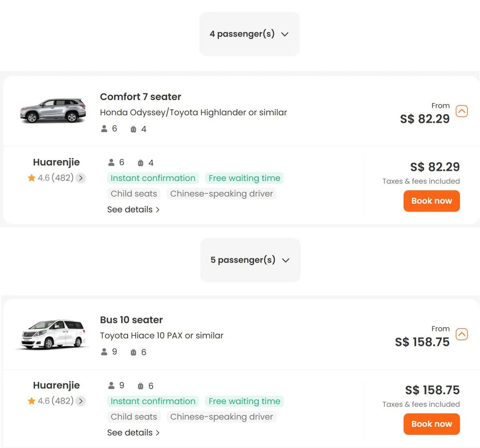Viewport: 480px width, 448px height.
Task: Click Free waiting time tag on 10 seater offer
Action: [244, 401]
